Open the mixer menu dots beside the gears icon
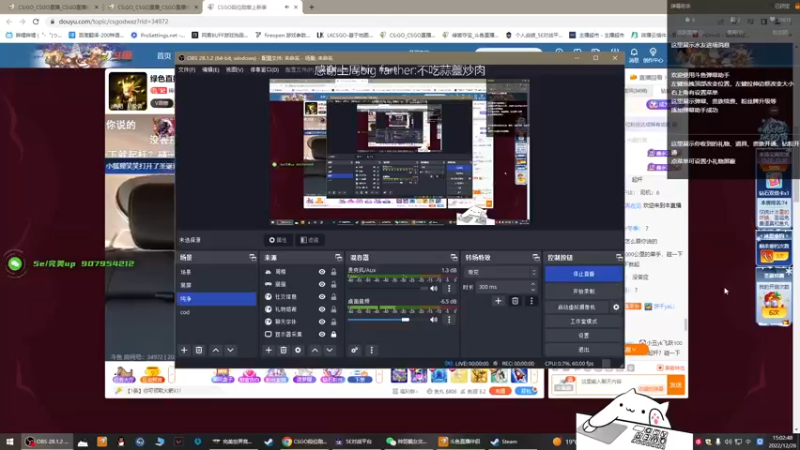The height and width of the screenshot is (450, 800). [371, 351]
